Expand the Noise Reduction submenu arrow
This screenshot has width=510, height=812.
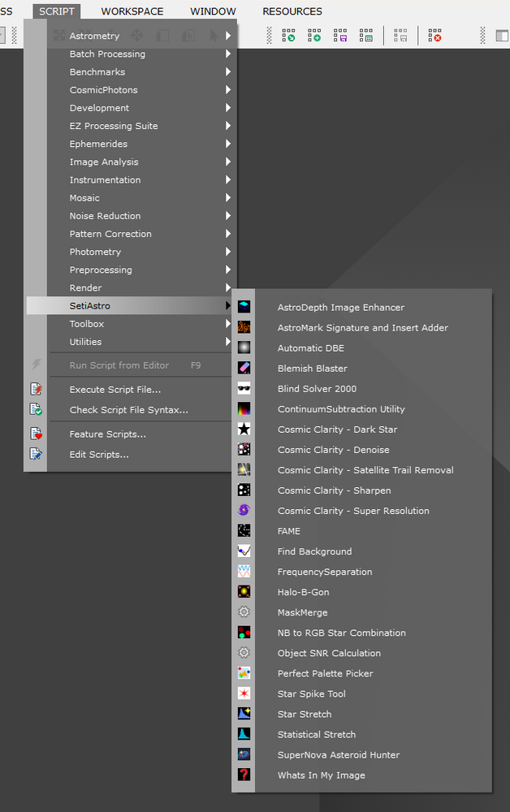click(x=228, y=215)
